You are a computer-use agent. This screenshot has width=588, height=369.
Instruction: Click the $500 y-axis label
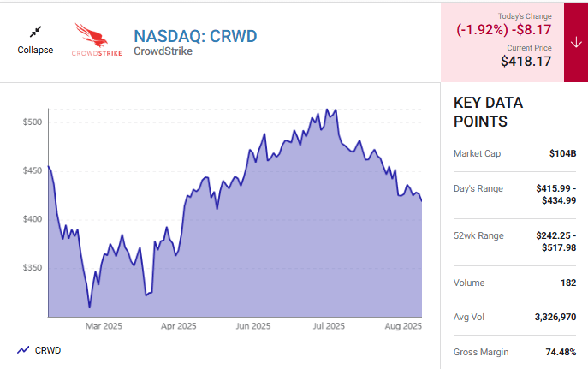(33, 122)
